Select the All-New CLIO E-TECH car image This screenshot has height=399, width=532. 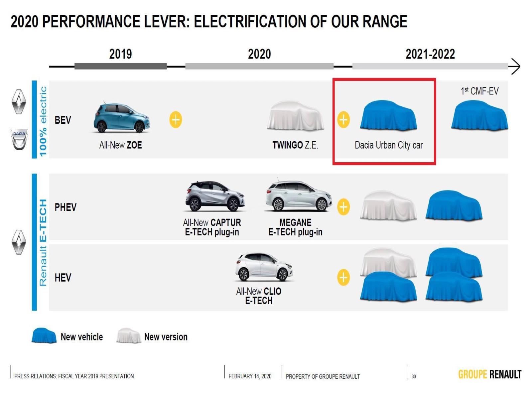click(x=264, y=267)
